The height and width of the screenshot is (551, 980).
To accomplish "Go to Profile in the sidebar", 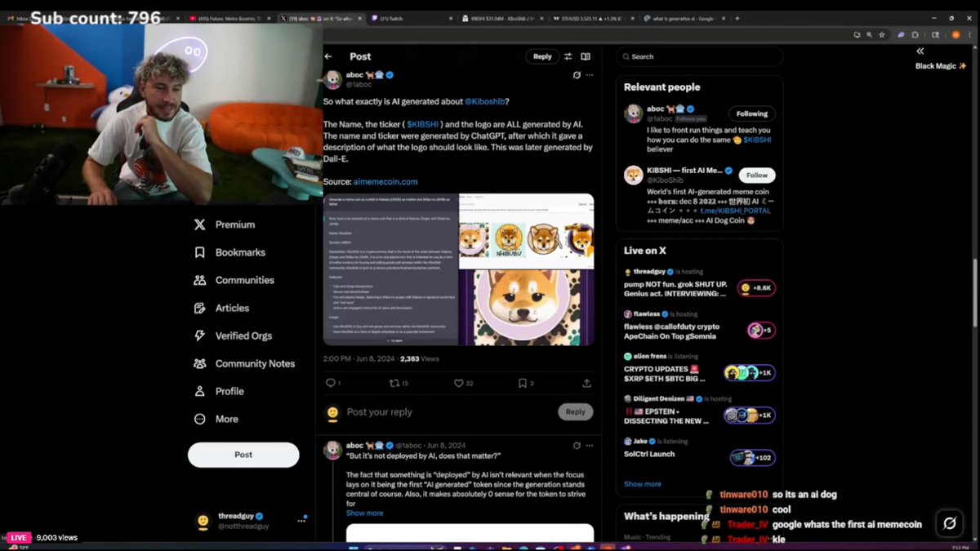I will 219,391.
